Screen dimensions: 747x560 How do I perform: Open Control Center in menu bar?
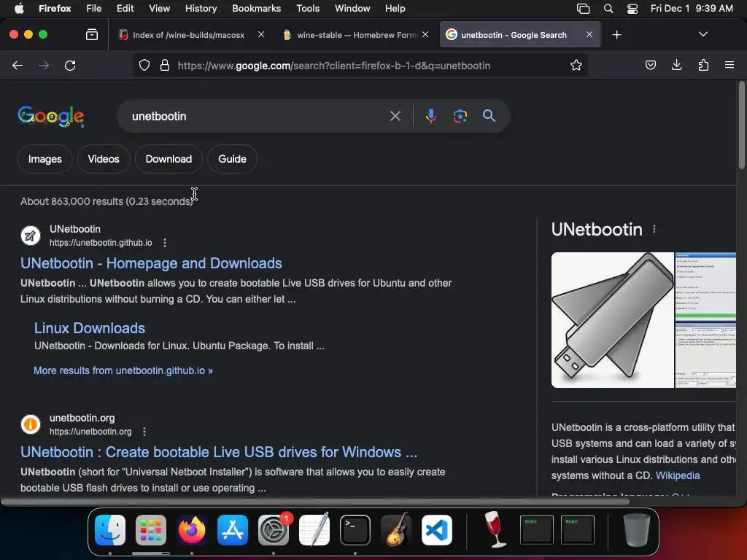(x=632, y=8)
